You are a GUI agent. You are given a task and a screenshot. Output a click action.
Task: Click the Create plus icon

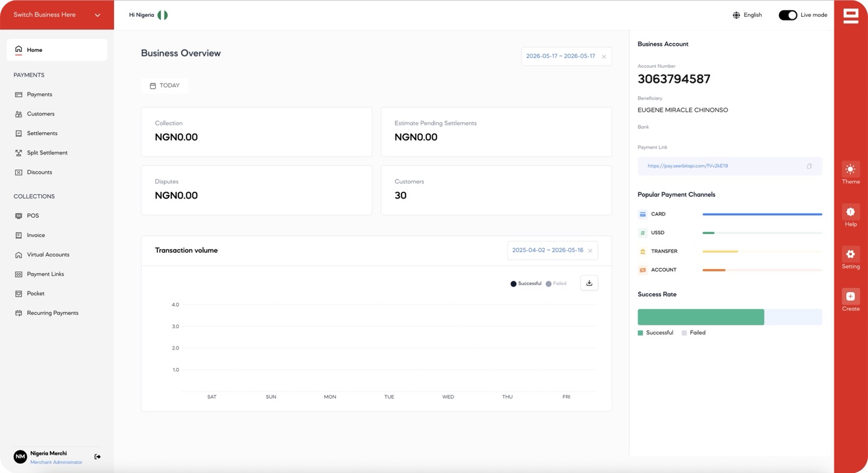coord(851,296)
